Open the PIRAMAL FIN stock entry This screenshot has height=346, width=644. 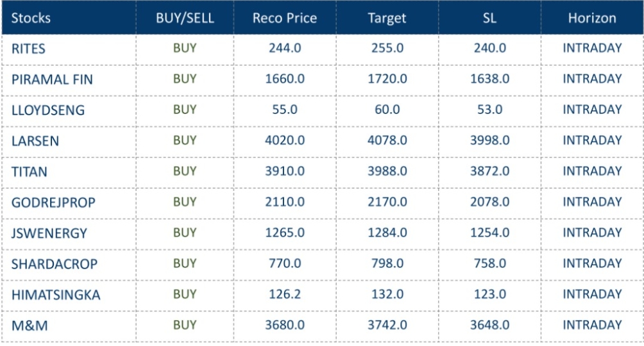point(52,79)
